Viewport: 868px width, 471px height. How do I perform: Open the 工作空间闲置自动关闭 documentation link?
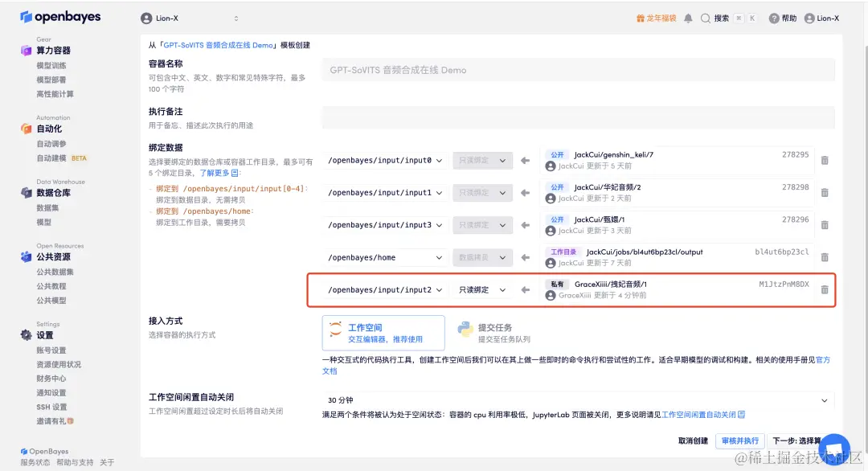703,415
